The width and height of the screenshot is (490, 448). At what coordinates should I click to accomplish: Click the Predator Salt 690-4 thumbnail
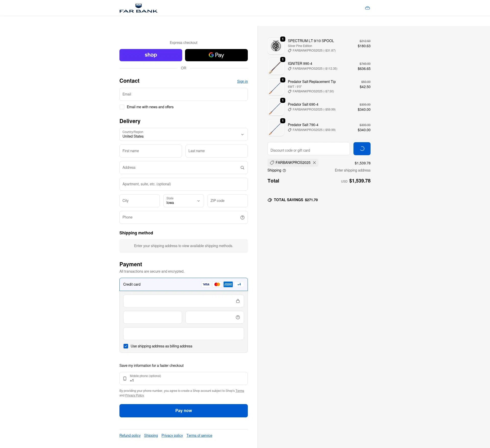(276, 107)
